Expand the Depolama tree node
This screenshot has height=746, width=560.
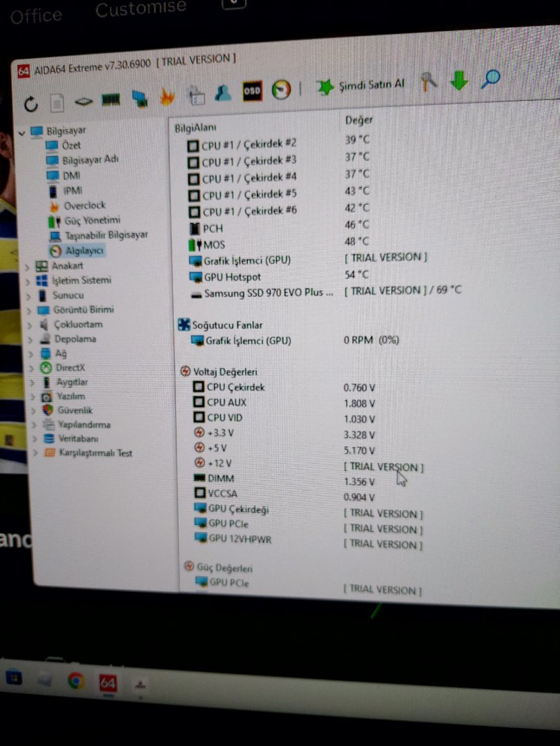click(x=30, y=340)
